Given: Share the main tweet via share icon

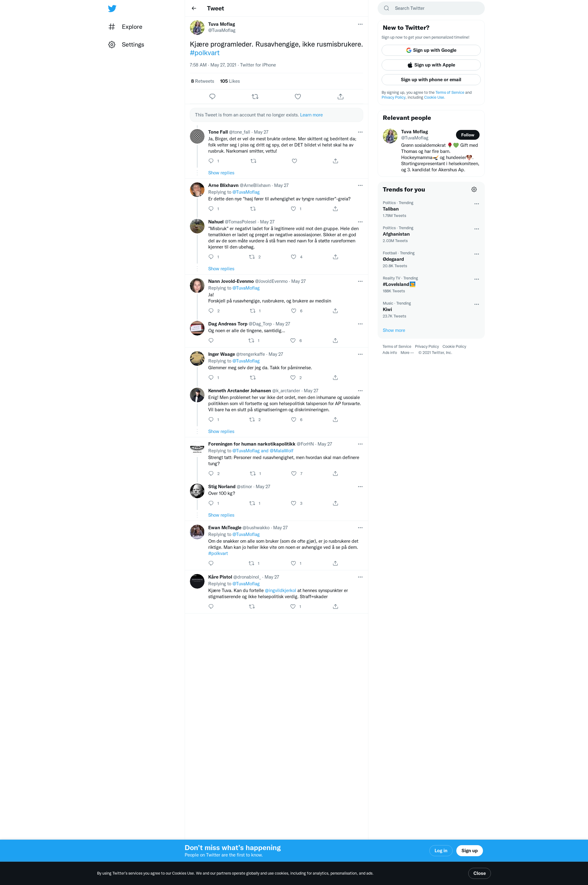Looking at the screenshot, I should tap(341, 97).
